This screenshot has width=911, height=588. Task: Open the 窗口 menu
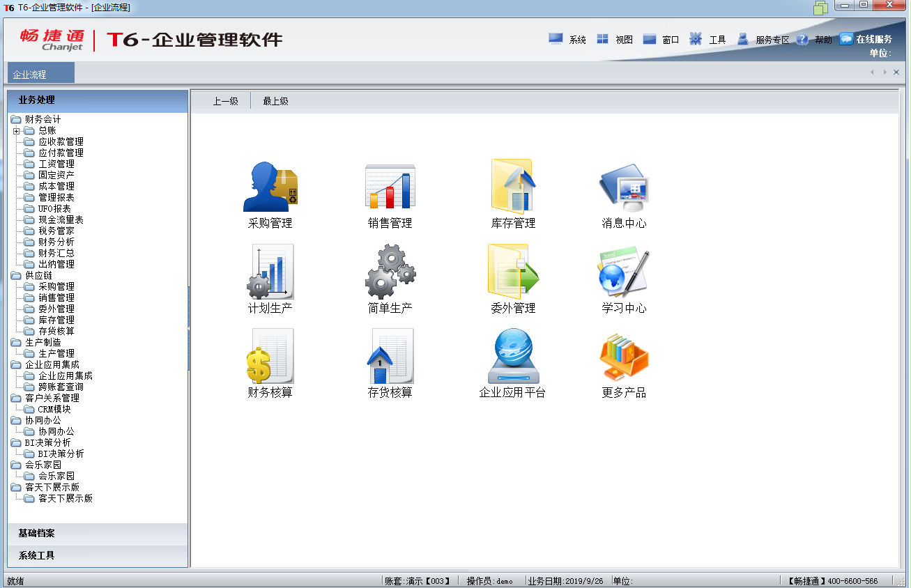(x=671, y=40)
